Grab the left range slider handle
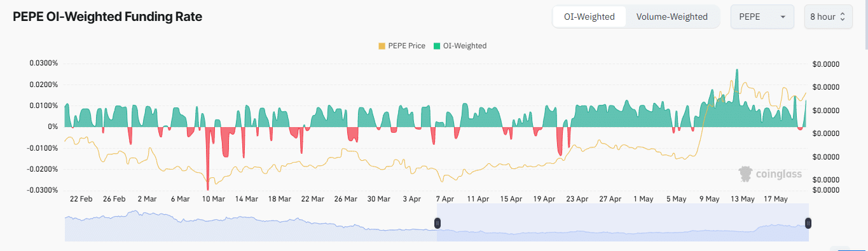Screen dimensions: 868x251 (437, 223)
